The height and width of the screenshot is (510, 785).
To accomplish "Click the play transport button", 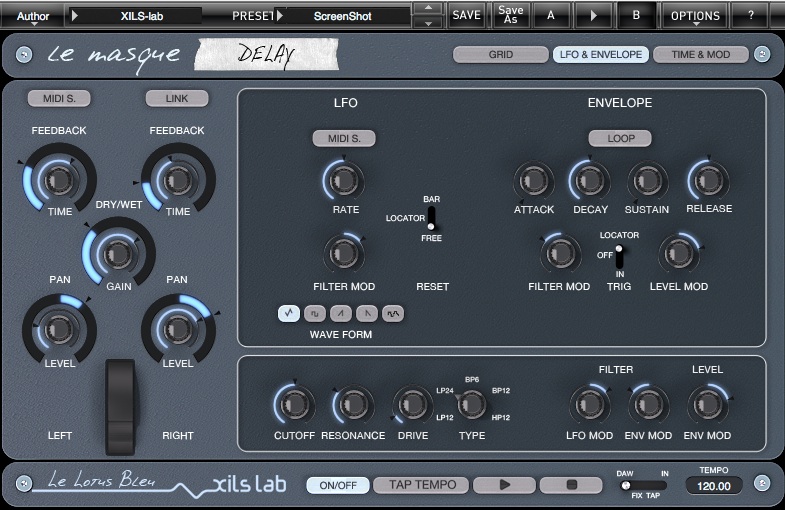I will point(504,484).
